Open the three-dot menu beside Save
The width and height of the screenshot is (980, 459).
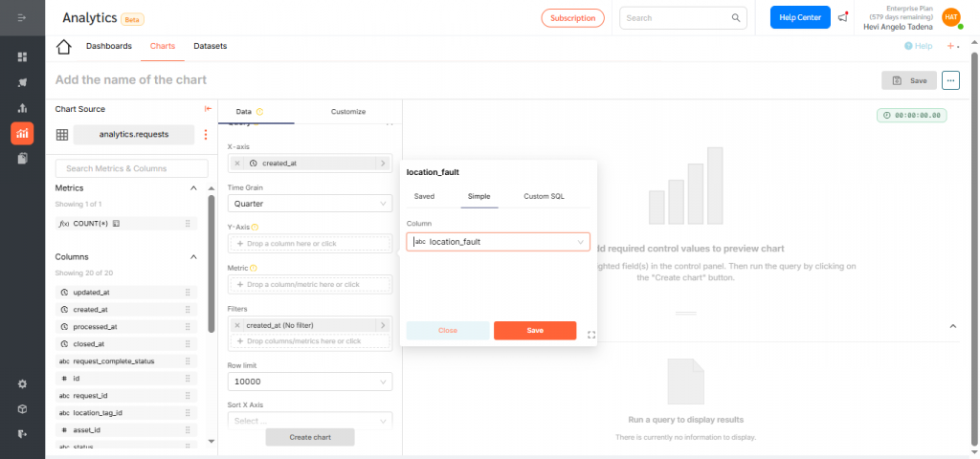point(950,80)
